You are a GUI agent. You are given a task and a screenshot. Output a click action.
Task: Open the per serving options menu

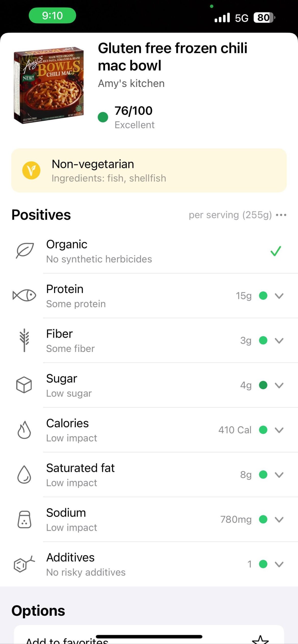pos(281,215)
